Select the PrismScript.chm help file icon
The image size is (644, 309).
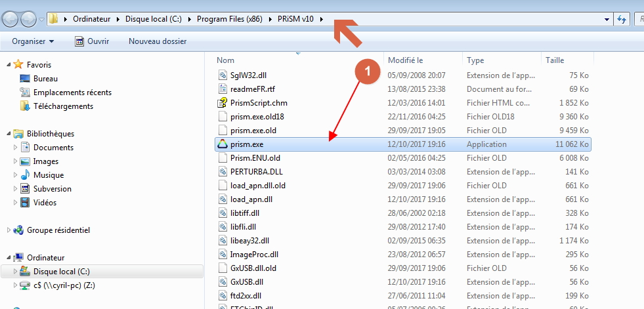point(222,103)
